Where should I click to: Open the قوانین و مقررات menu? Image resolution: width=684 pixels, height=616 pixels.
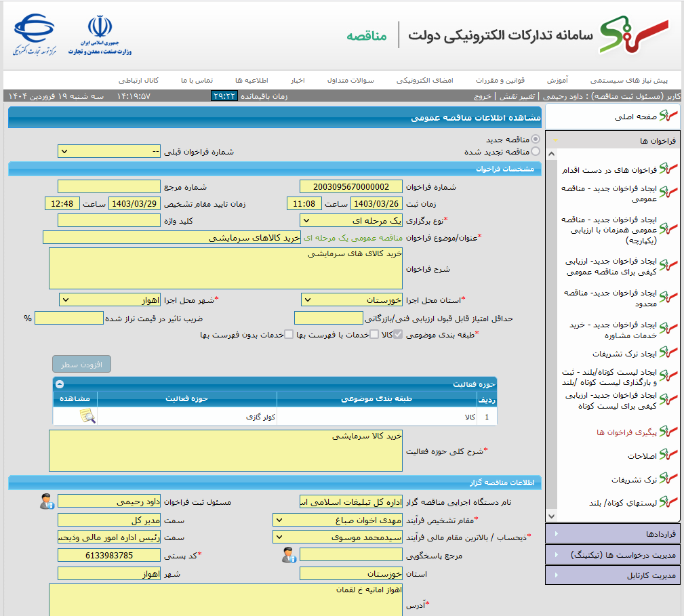tap(500, 81)
